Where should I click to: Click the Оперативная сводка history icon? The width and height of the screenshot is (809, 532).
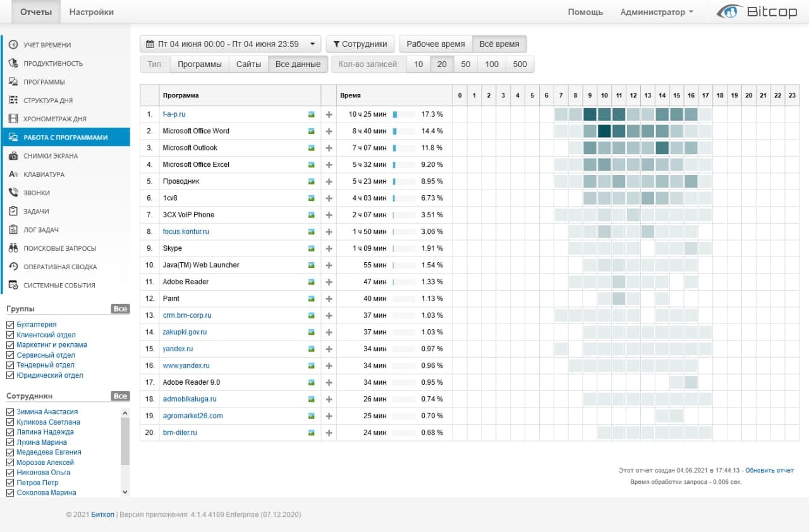(x=13, y=266)
